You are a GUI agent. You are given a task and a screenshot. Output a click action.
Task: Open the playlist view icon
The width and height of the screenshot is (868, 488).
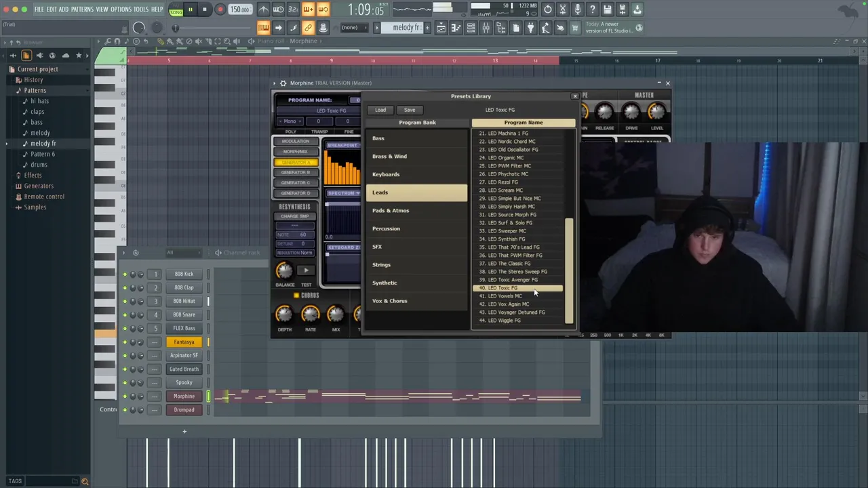pyautogui.click(x=441, y=28)
